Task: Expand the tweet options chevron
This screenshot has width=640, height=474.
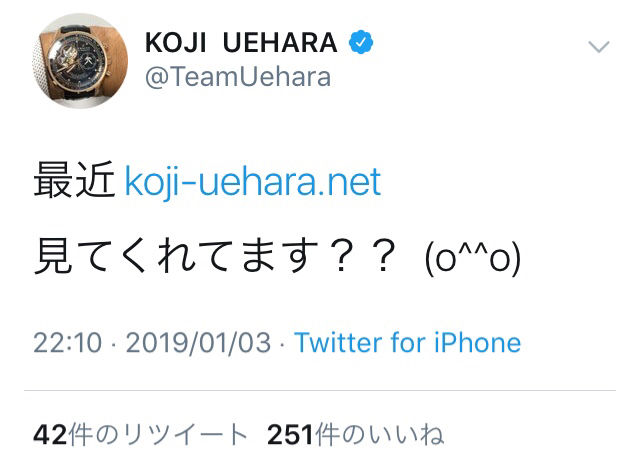Action: pyautogui.click(x=598, y=46)
